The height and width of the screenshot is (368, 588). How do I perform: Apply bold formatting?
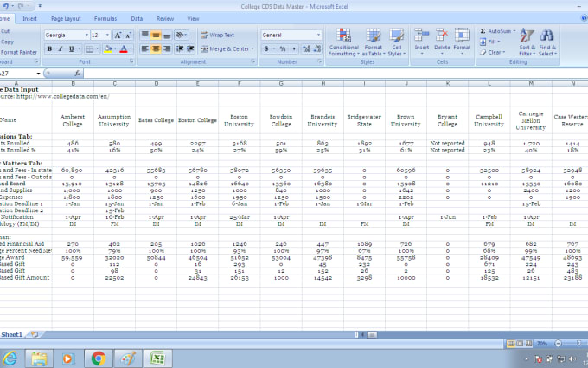click(x=49, y=48)
